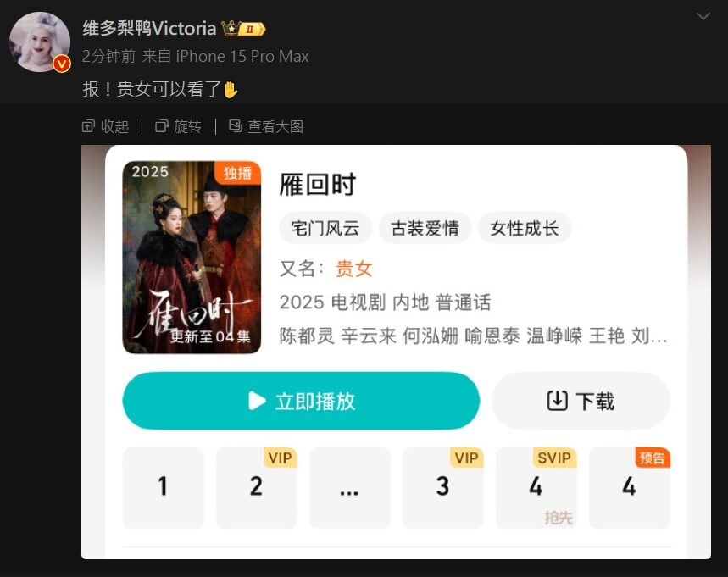728x577 pixels.
Task: Select the 宅门风云 genre tag
Action: [325, 228]
